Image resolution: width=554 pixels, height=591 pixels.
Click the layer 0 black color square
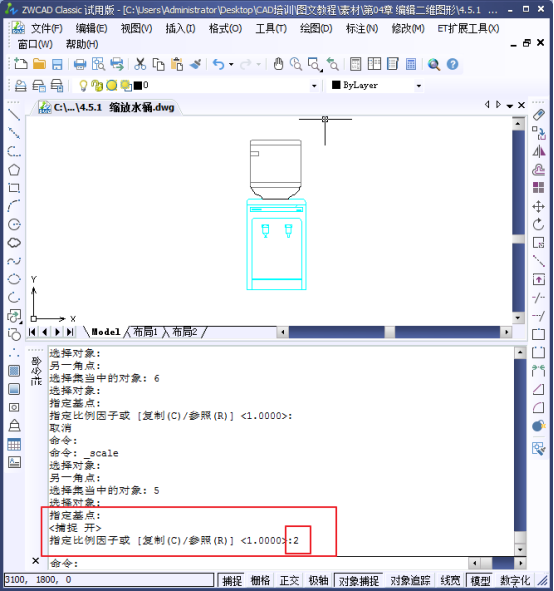coord(138,86)
